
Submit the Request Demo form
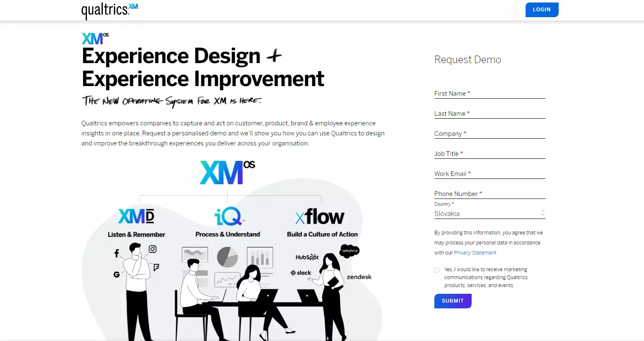(452, 300)
